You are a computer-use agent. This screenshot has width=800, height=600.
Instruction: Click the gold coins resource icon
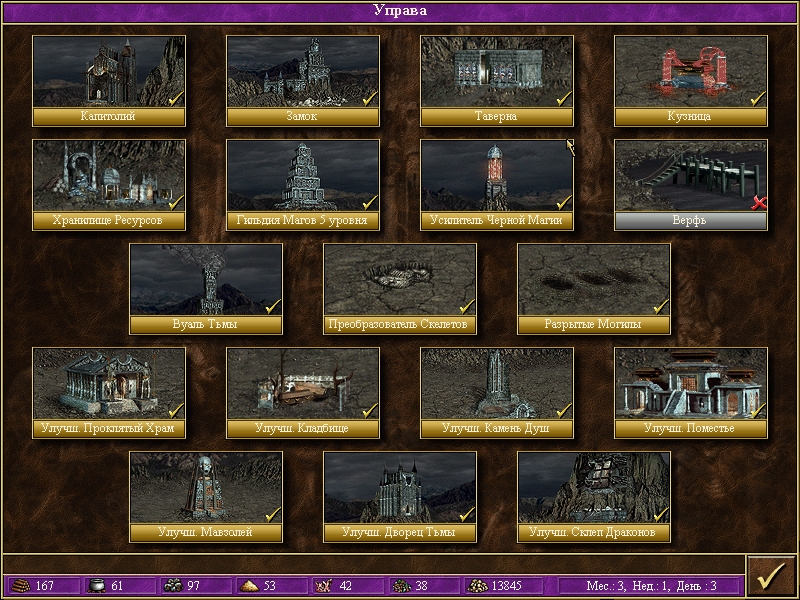(x=478, y=585)
